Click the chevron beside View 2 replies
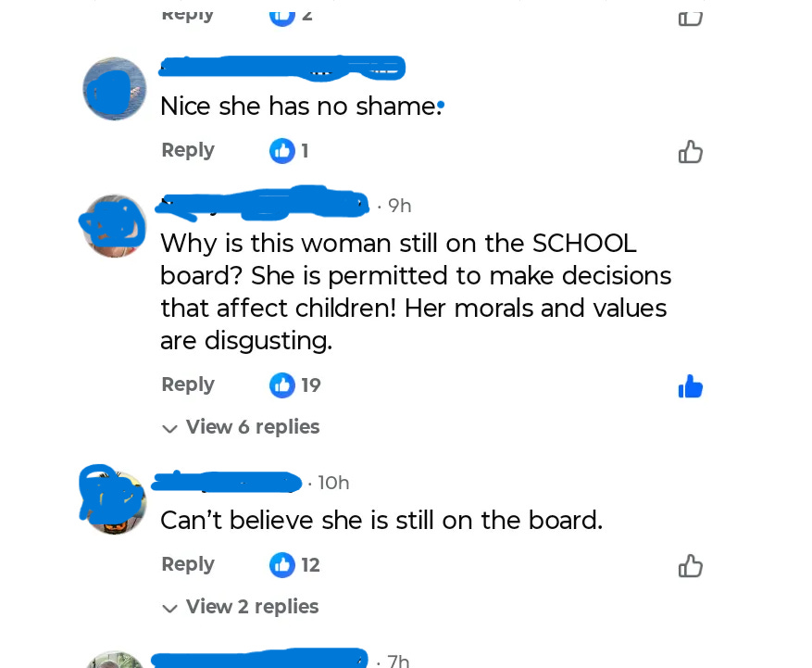Screen dimensions: 812x668 pos(169,608)
